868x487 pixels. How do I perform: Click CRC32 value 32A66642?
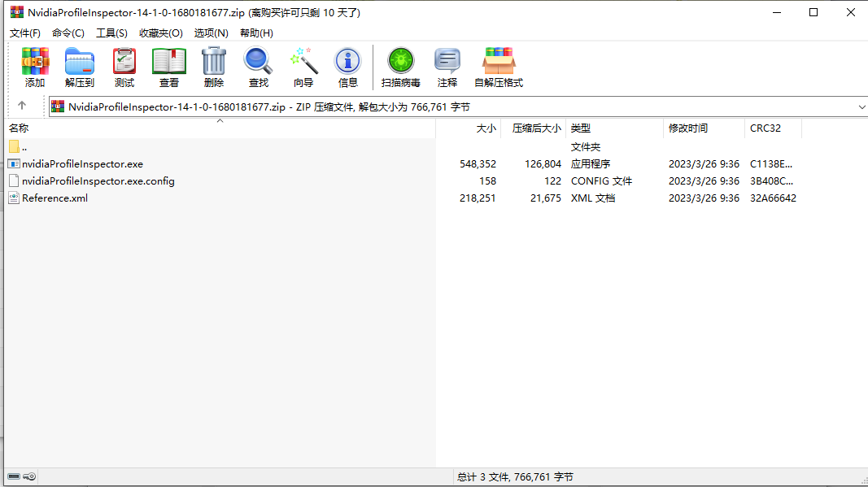[773, 198]
